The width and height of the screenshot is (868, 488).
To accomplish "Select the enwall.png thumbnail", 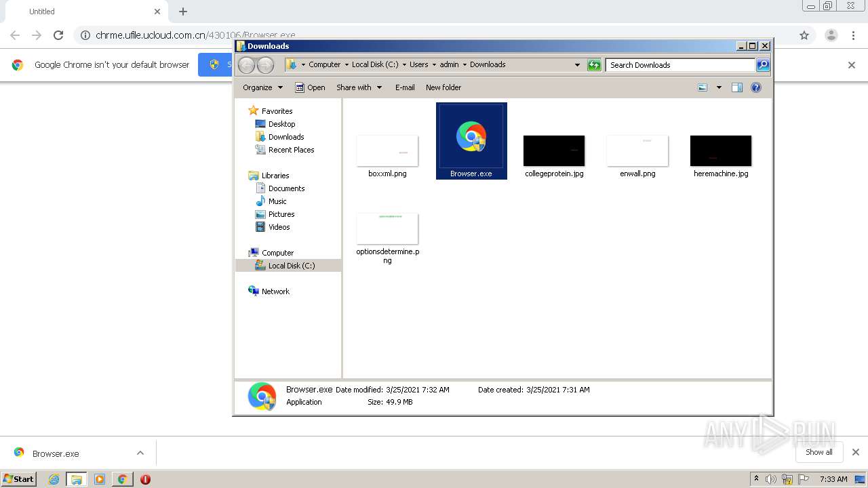I will 637,150.
